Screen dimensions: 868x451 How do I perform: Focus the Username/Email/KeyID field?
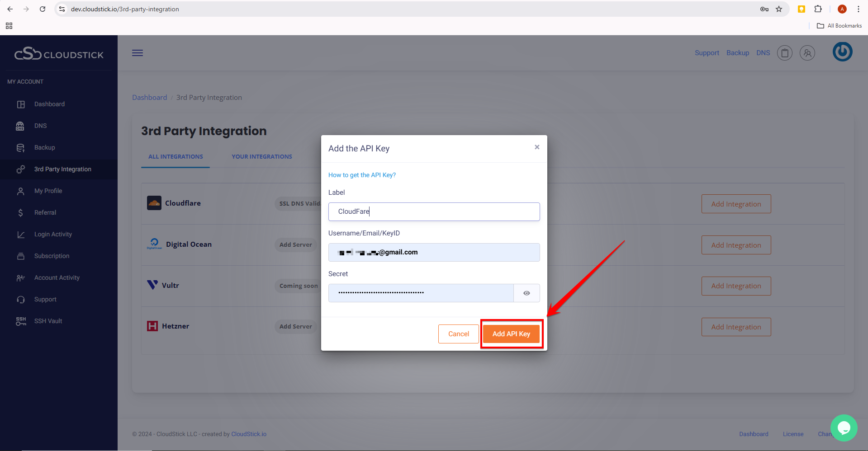tap(434, 252)
